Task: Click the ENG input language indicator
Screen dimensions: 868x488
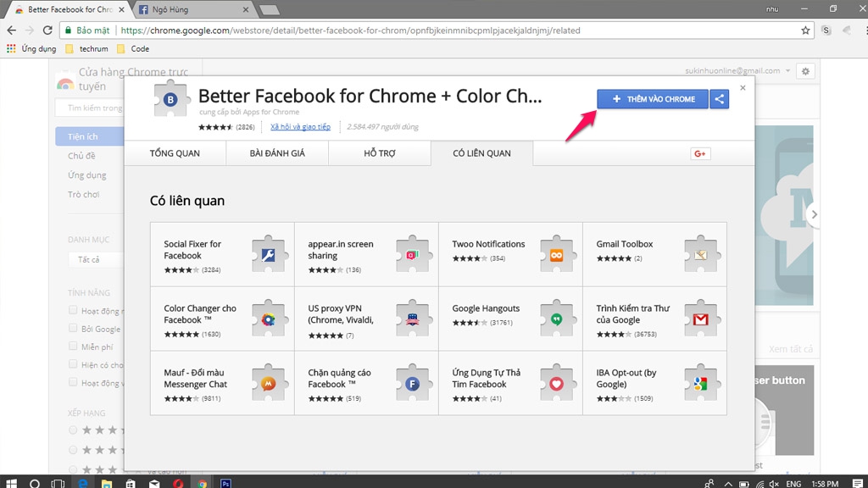Action: 793,484
